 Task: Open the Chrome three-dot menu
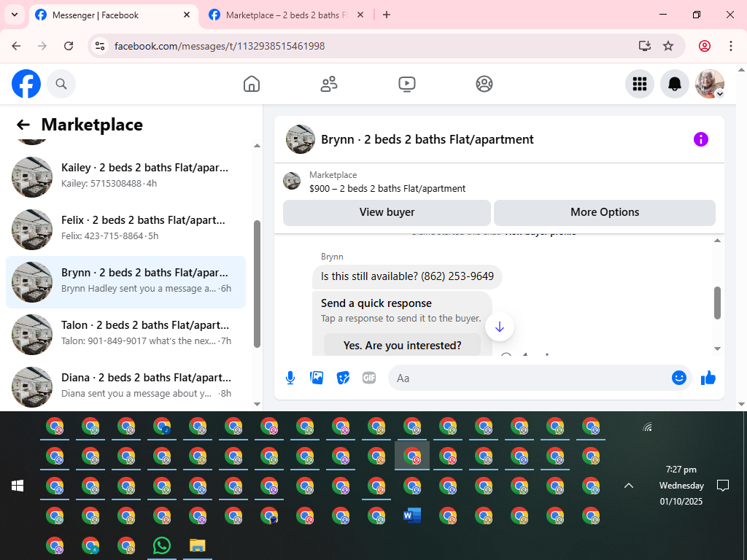pyautogui.click(x=731, y=46)
